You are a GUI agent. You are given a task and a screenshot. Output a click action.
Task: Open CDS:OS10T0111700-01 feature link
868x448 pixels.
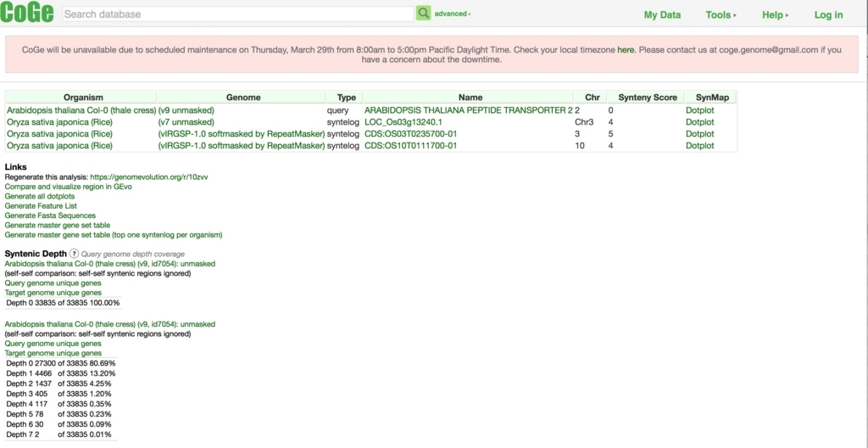(410, 145)
